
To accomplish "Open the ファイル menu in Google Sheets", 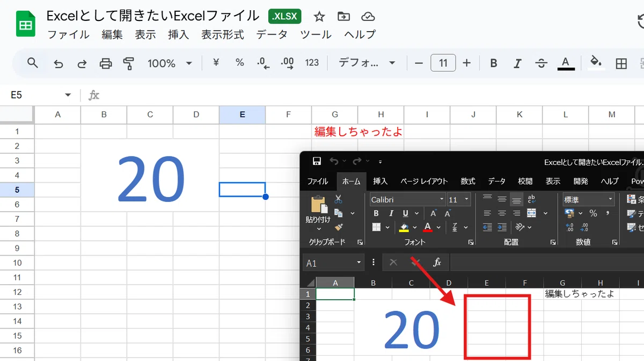I will 69,34.
